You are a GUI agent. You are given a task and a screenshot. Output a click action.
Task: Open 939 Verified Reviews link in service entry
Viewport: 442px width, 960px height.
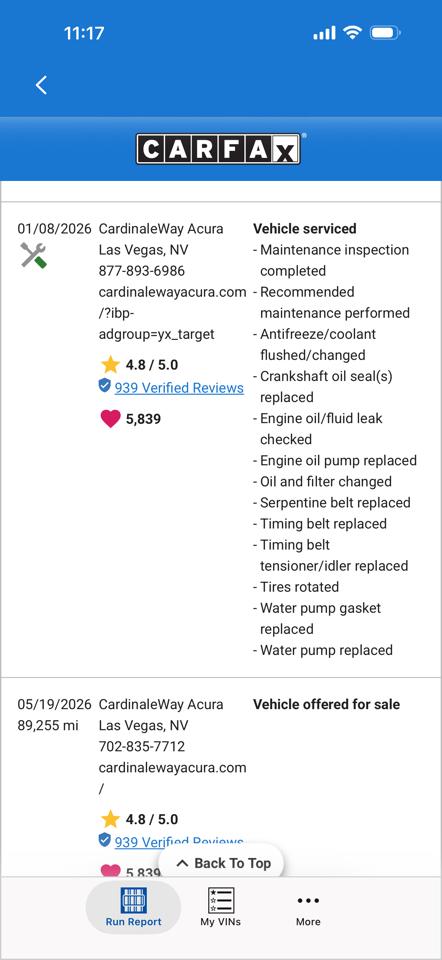(179, 388)
